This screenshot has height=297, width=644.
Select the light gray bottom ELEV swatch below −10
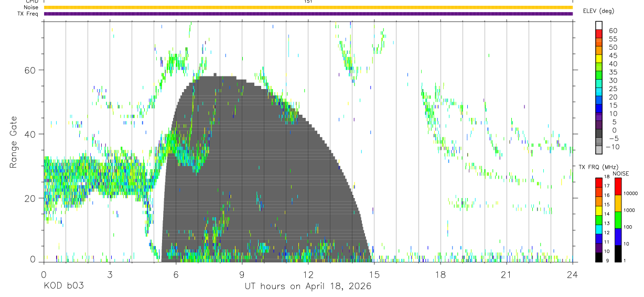point(599,150)
